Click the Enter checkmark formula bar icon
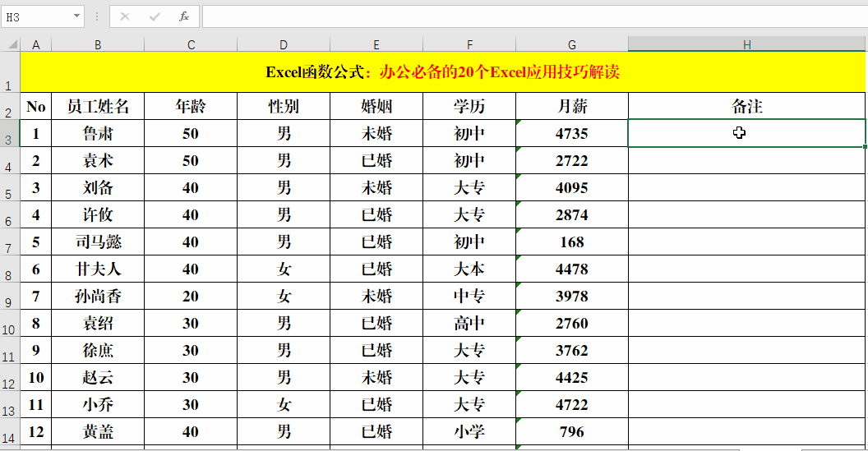Viewport: 868px width, 451px height. 155,16
